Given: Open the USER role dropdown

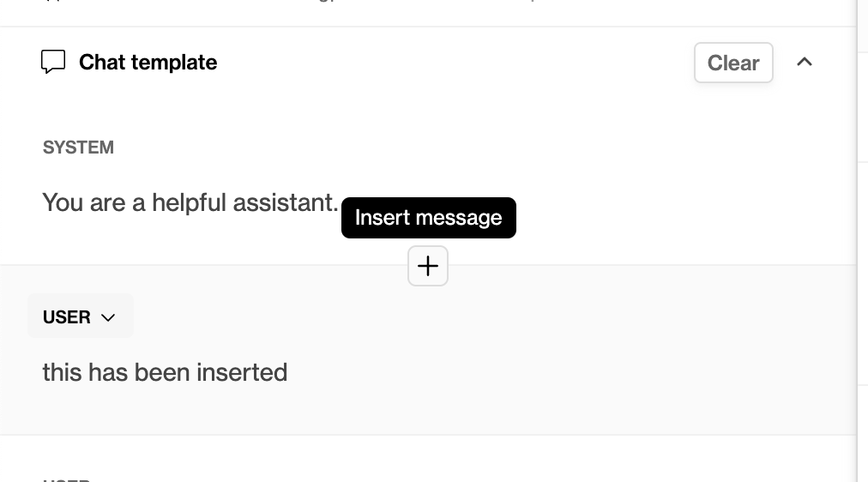Looking at the screenshot, I should click(81, 316).
